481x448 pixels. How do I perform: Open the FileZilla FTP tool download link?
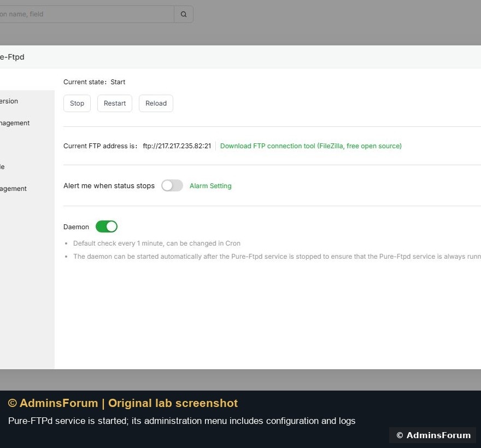(x=311, y=146)
